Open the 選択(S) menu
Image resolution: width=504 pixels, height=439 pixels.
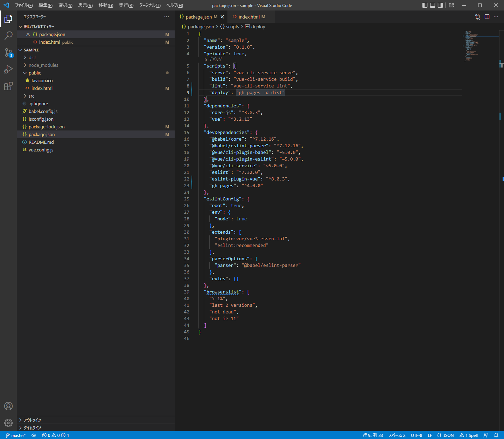pyautogui.click(x=65, y=5)
